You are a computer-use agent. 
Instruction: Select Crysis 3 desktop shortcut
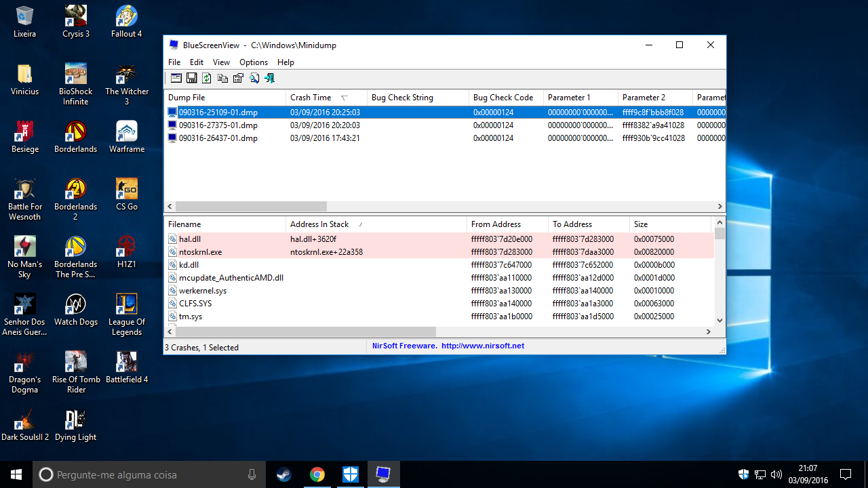[76, 22]
